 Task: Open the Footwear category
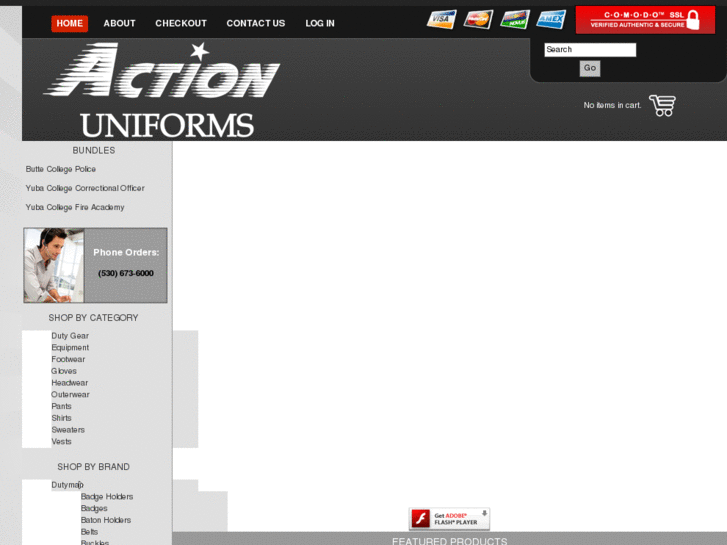(x=68, y=359)
